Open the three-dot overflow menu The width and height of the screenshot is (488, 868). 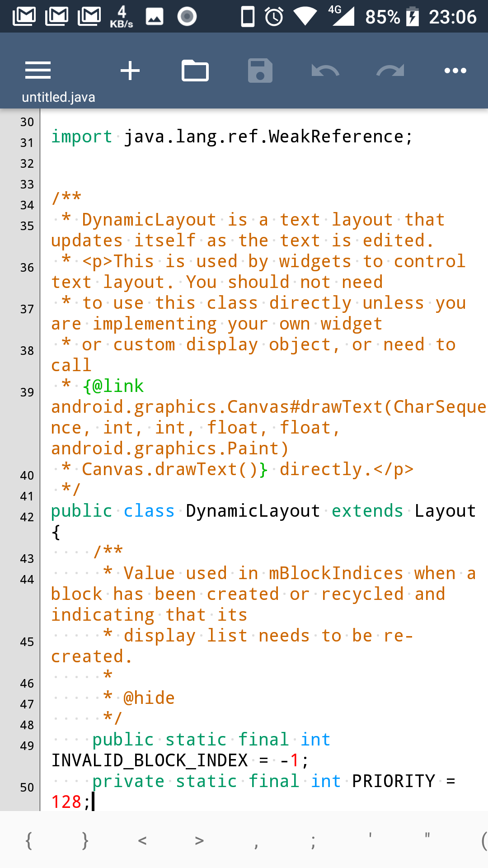(x=455, y=71)
